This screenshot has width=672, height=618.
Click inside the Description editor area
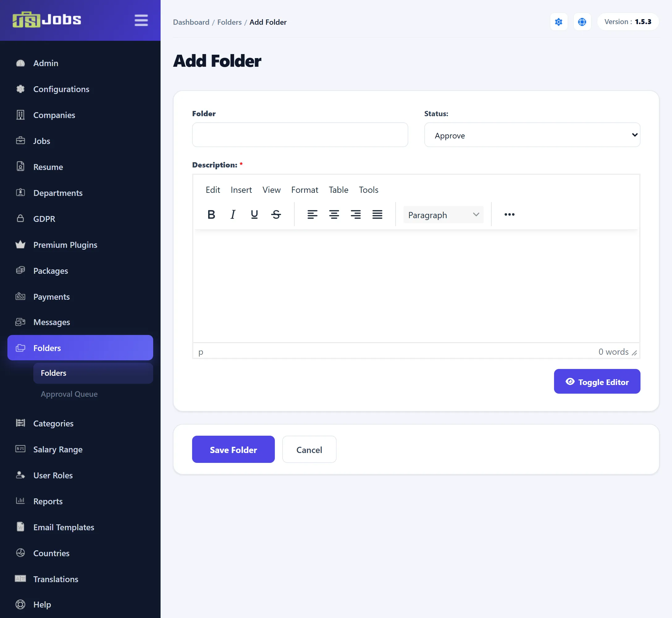tap(416, 286)
